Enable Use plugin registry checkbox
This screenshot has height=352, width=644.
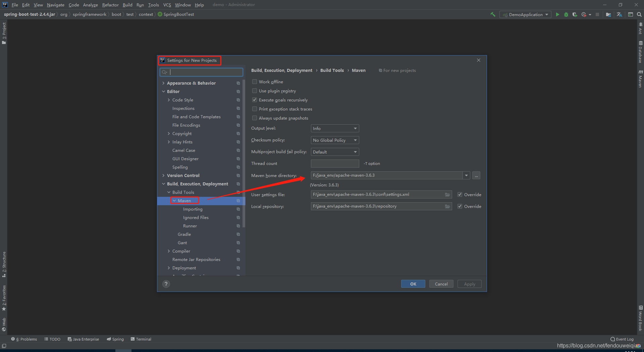(x=255, y=91)
